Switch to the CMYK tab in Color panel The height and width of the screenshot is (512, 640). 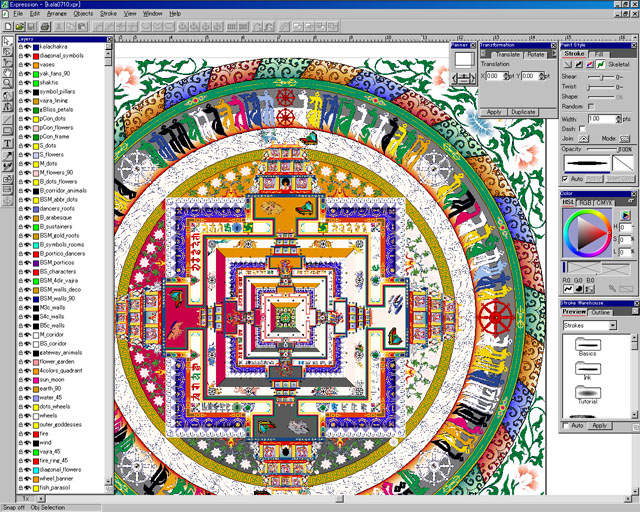[604, 203]
